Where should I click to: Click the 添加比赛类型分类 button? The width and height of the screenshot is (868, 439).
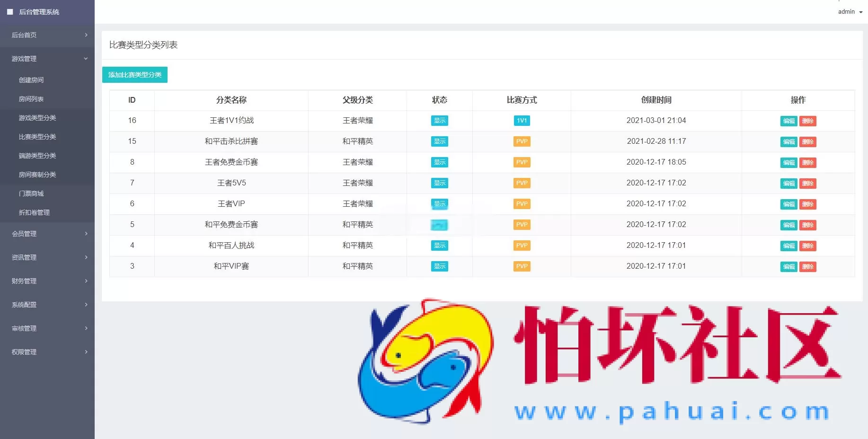pyautogui.click(x=135, y=75)
